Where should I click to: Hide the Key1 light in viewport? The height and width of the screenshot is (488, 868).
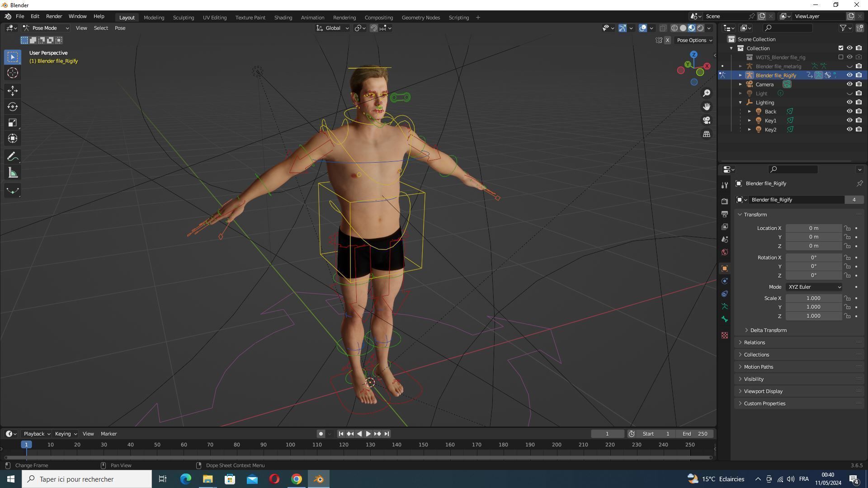(849, 120)
